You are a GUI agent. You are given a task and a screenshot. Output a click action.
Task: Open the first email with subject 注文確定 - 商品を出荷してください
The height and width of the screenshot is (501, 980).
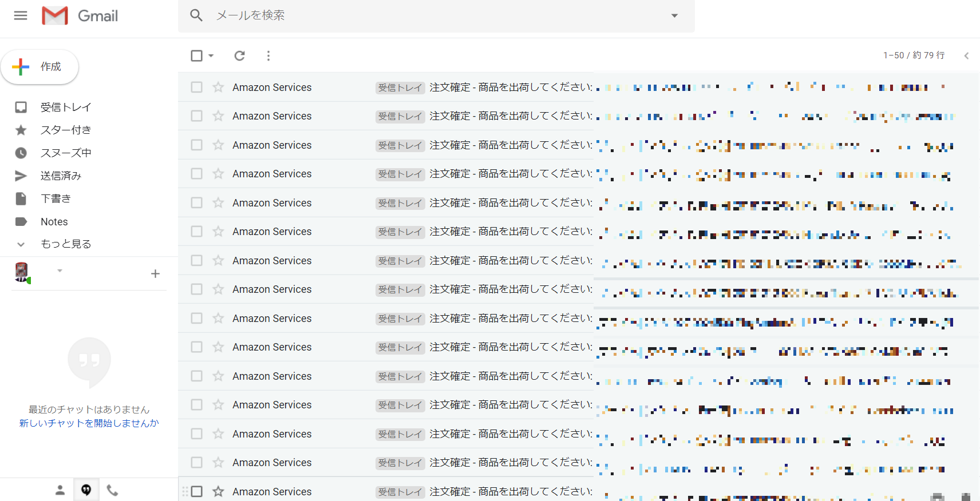[511, 87]
